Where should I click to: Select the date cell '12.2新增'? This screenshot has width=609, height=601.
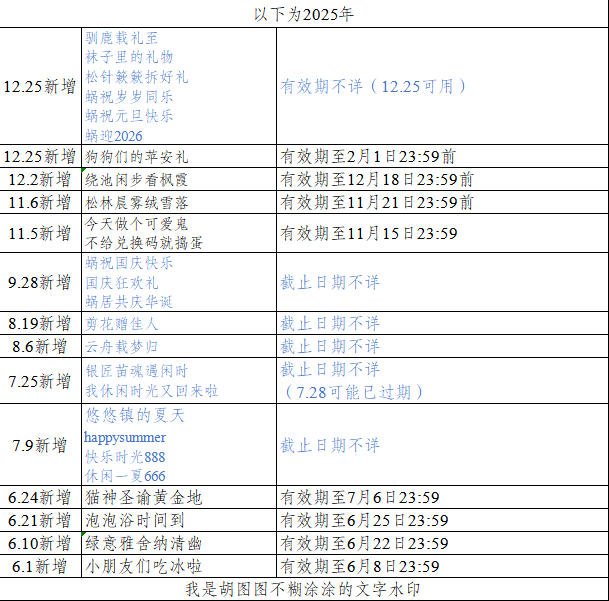(40, 179)
